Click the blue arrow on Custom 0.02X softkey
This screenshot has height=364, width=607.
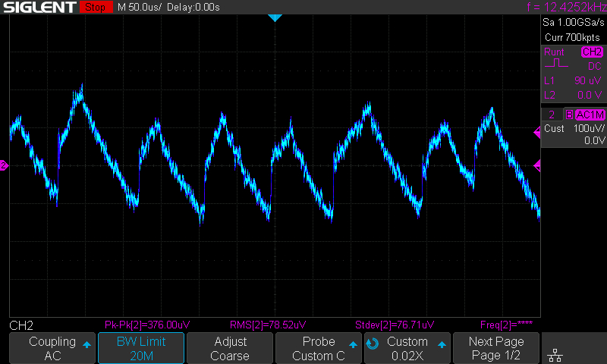442,344
